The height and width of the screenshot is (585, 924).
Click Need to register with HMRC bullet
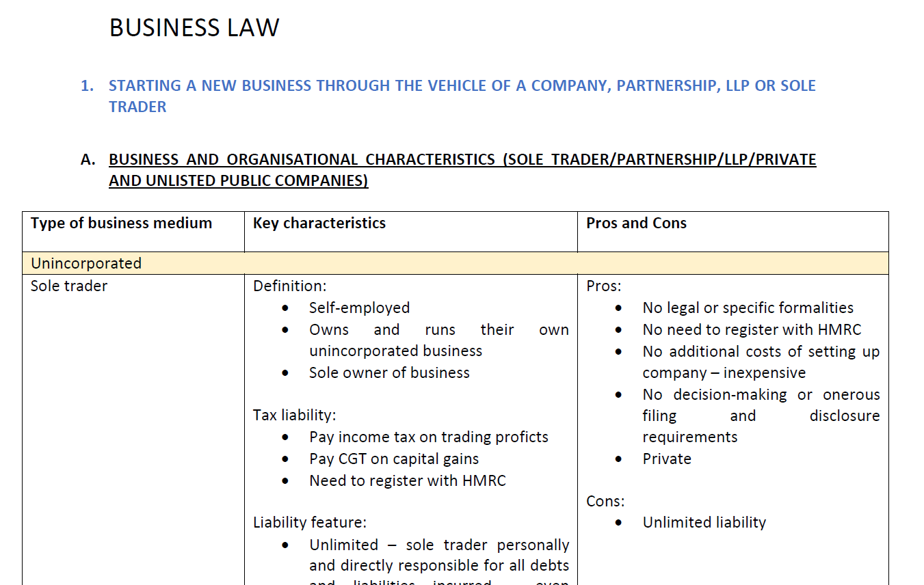pos(408,480)
